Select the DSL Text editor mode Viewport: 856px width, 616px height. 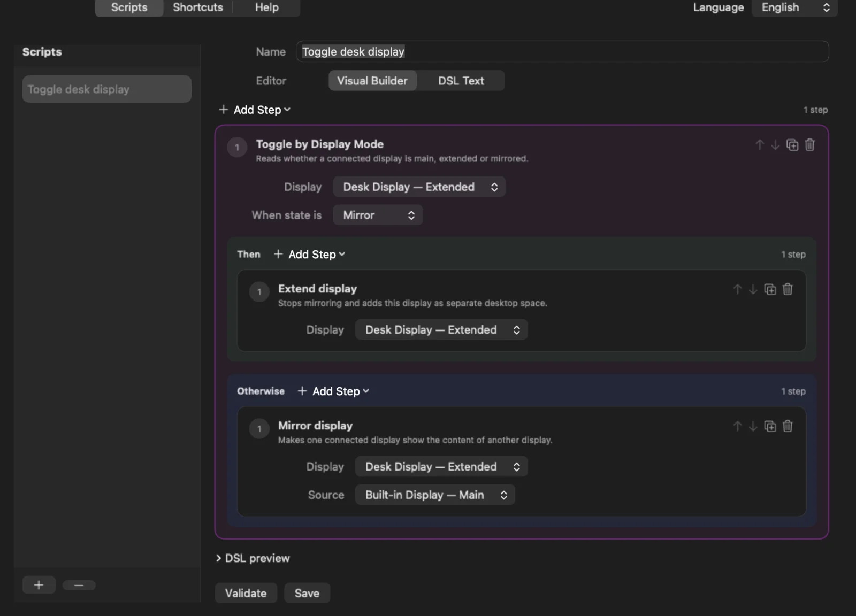(x=461, y=81)
